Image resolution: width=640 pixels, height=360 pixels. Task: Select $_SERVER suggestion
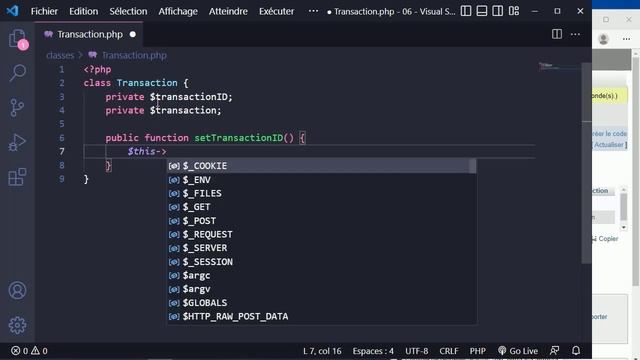[x=321, y=248]
